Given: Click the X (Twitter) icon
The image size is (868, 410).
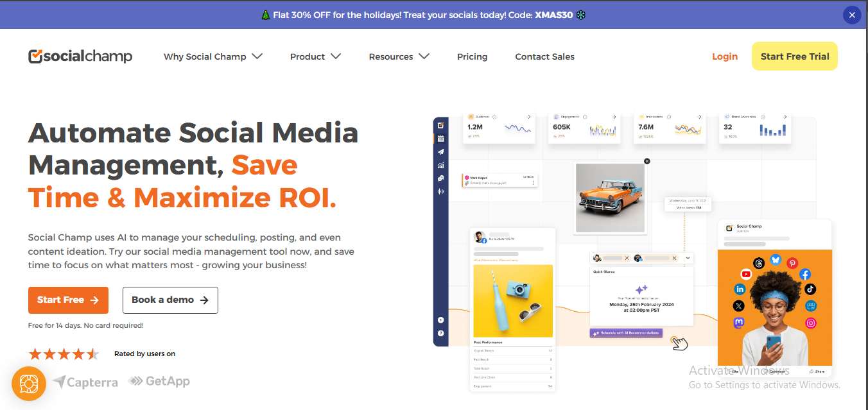Looking at the screenshot, I should (740, 306).
